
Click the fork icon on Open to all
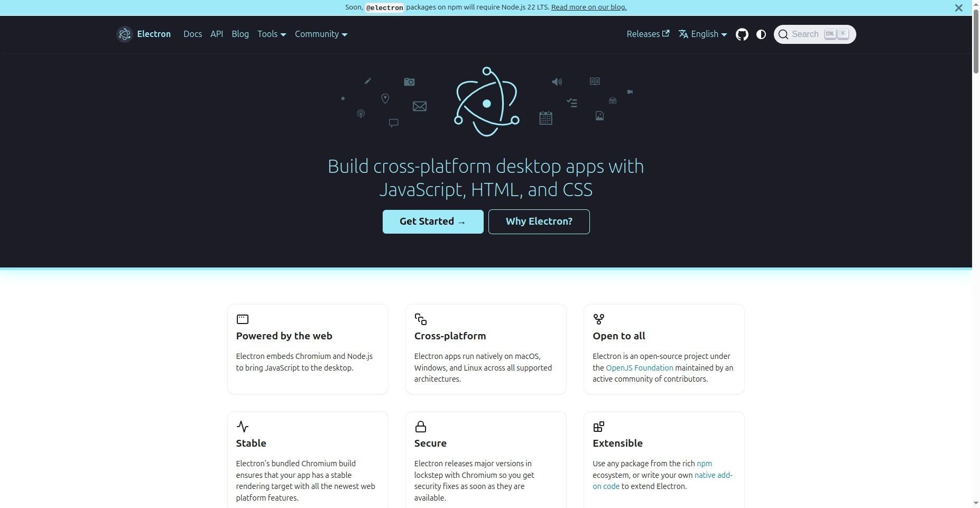point(599,319)
